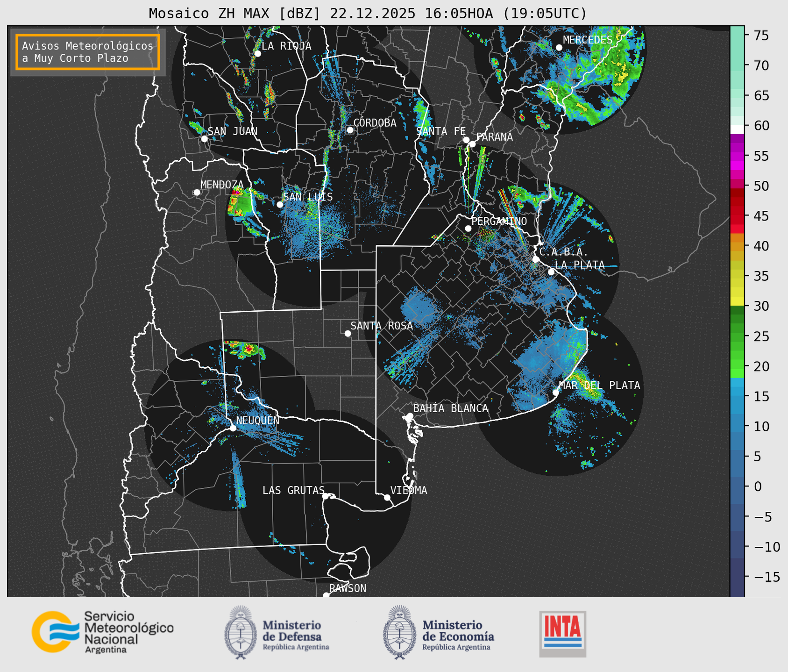Click the Ministerio de Economía emblem
This screenshot has height=672, width=788.
coord(399,632)
